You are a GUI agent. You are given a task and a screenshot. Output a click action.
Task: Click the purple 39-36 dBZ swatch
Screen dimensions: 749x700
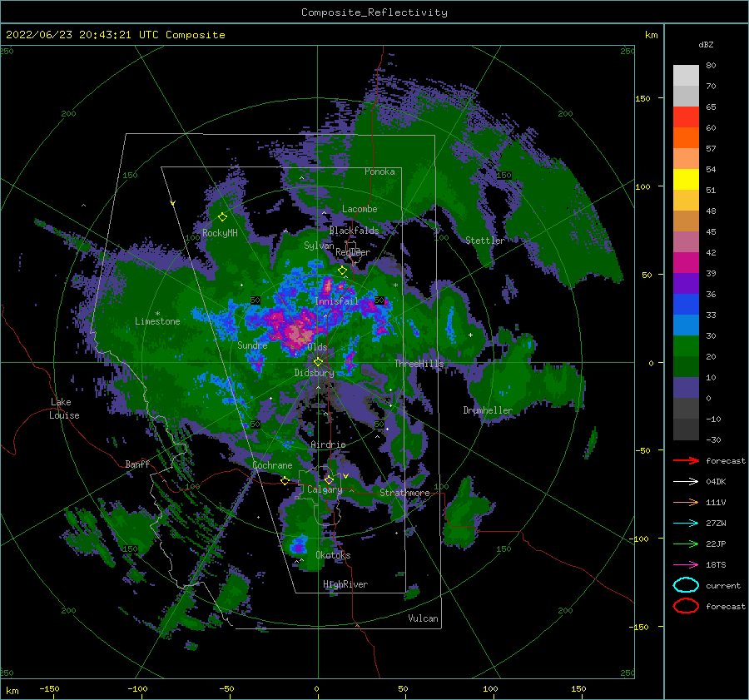(686, 284)
